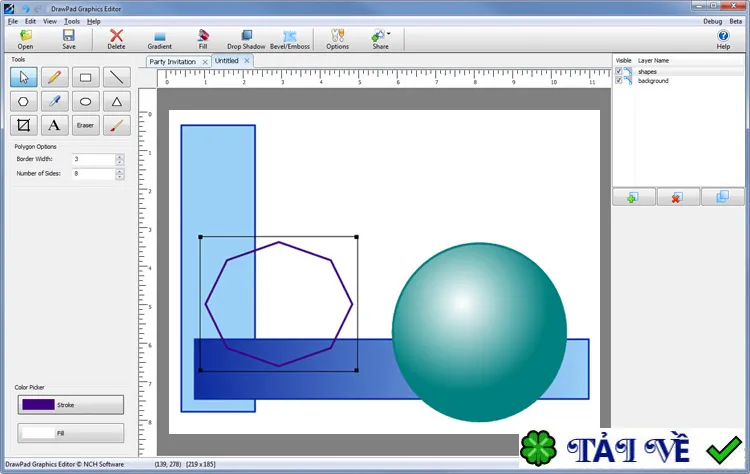Select the Pencil tool

pyautogui.click(x=55, y=77)
